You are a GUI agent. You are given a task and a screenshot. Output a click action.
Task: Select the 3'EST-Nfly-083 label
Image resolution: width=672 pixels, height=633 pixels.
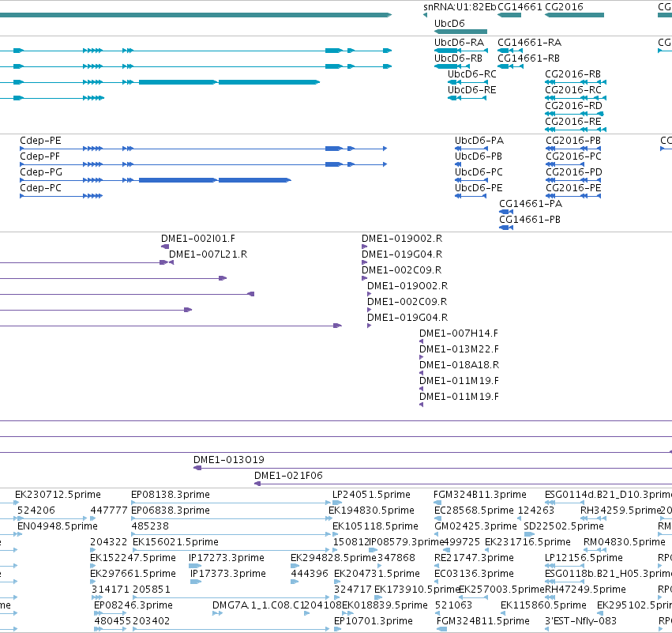tap(580, 621)
